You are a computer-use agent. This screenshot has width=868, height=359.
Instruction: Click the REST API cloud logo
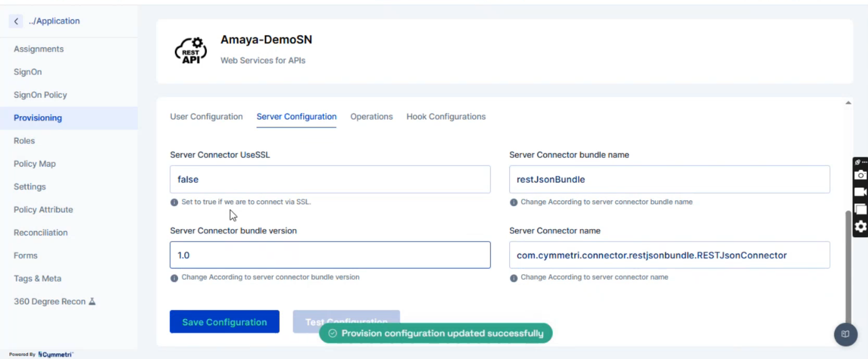[191, 51]
